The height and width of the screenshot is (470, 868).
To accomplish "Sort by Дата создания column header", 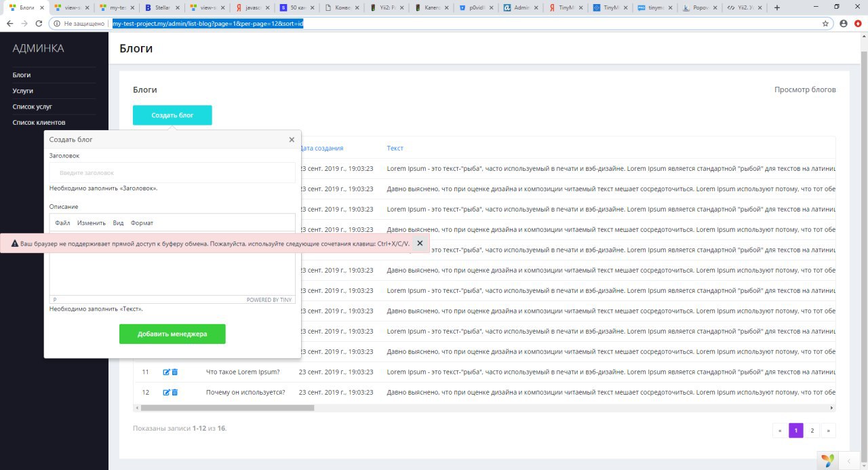I will click(321, 148).
